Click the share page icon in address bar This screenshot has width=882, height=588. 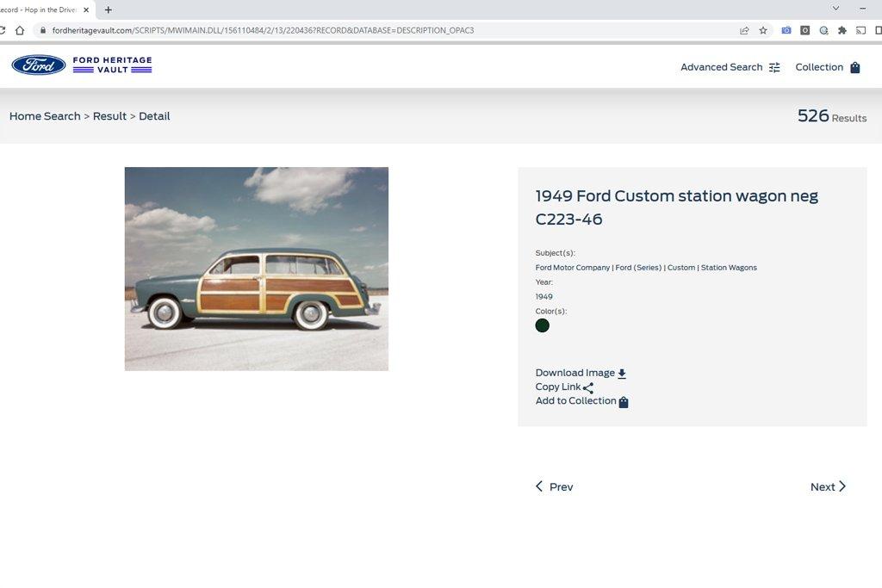coord(744,30)
